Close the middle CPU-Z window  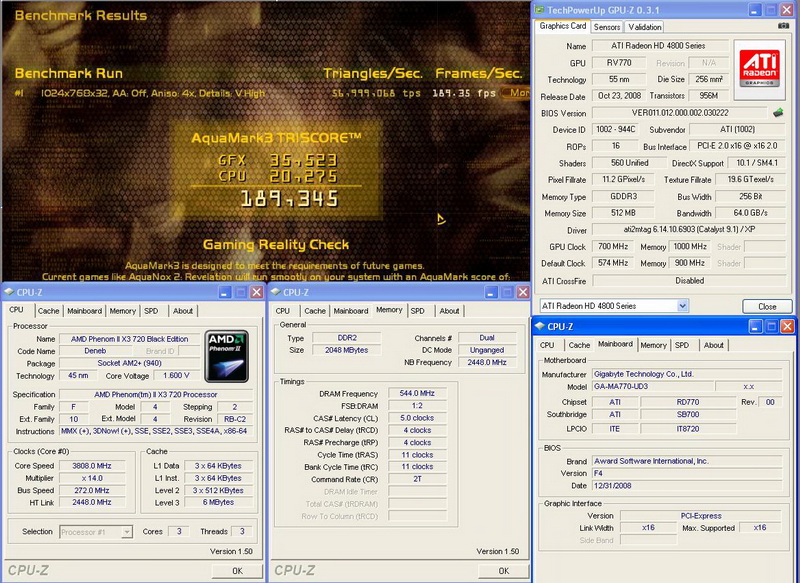522,292
